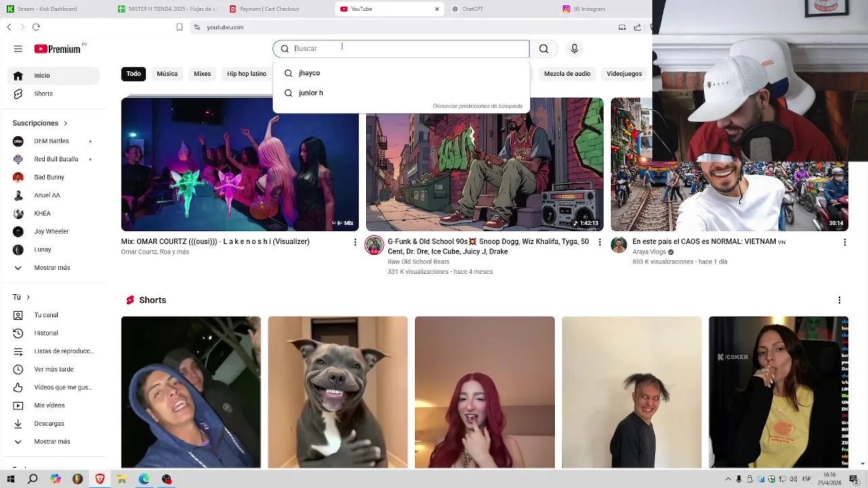Viewport: 868px width, 488px height.
Task: Switch to Payment Cart Checkout tab
Action: point(278,9)
